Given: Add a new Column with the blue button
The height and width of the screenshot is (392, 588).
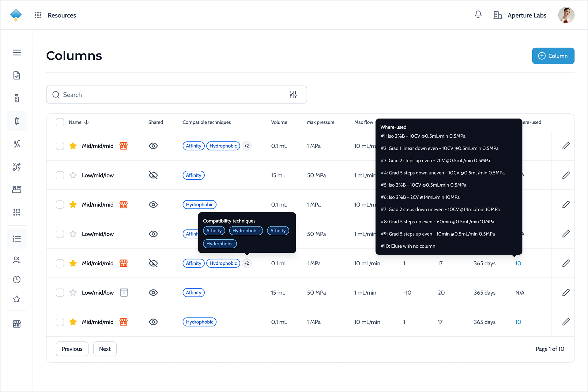Looking at the screenshot, I should (x=553, y=56).
